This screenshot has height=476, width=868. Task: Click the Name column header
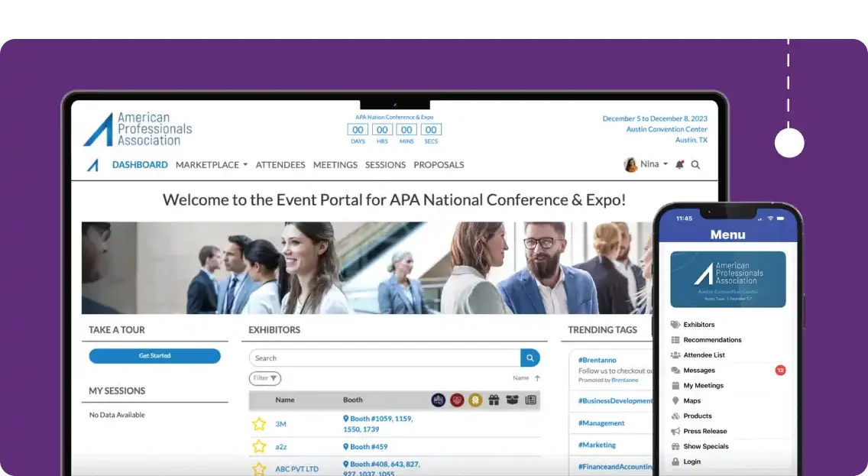[x=284, y=400]
